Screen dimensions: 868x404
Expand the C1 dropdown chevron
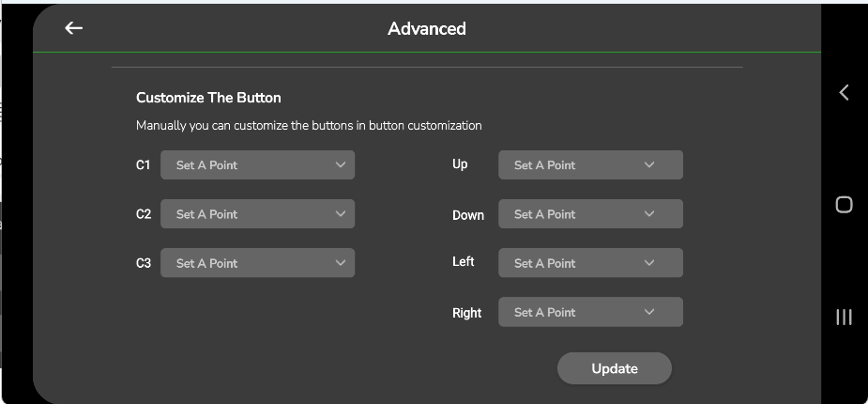(x=340, y=164)
